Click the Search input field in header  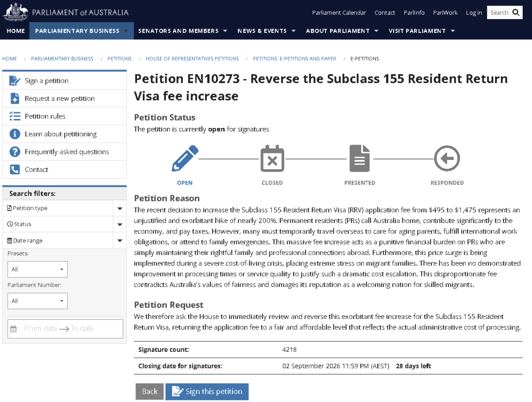[x=499, y=12]
